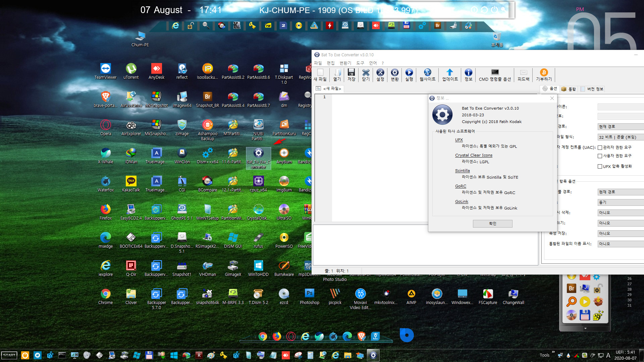Open the 통합된 파일의 이름 표시 dropdown
The image size is (644, 362).
[x=621, y=244]
